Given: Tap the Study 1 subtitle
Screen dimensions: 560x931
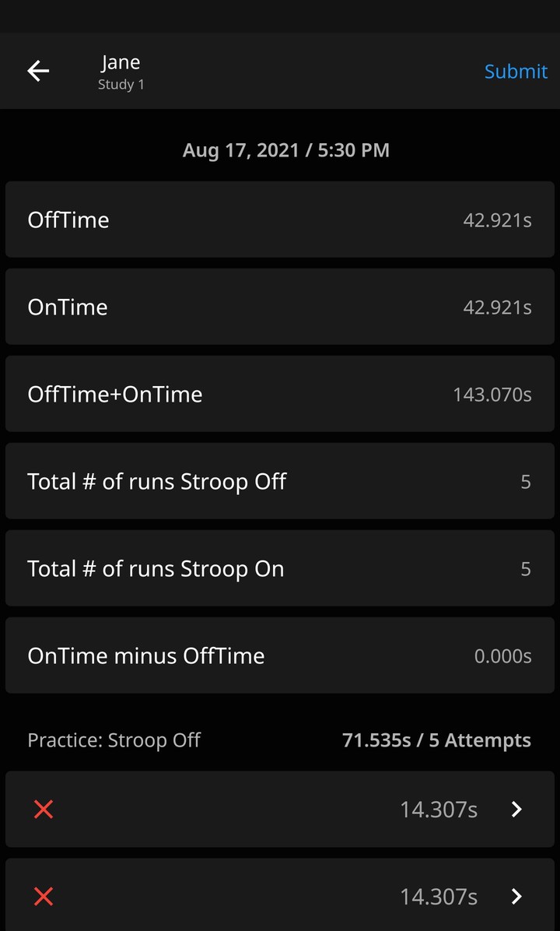Looking at the screenshot, I should click(x=121, y=85).
